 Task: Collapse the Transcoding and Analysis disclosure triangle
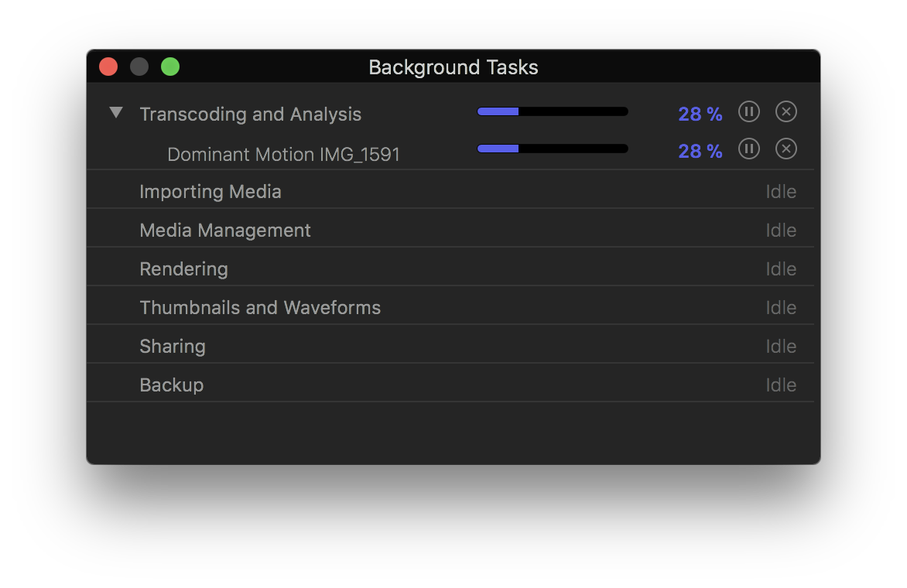116,113
